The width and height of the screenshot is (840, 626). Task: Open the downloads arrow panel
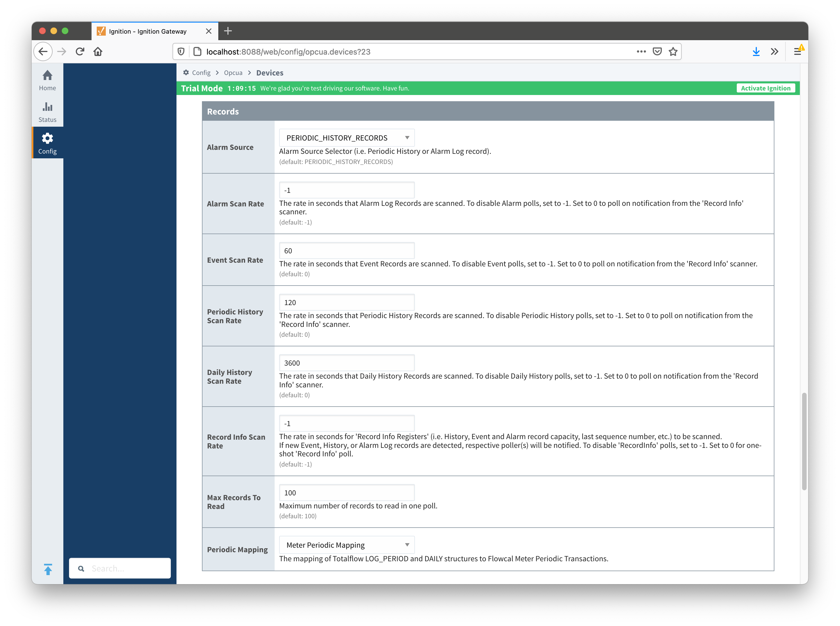pos(756,51)
